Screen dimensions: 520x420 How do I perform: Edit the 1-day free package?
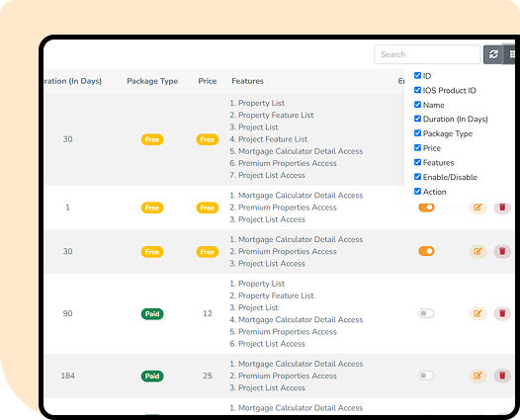pos(477,208)
